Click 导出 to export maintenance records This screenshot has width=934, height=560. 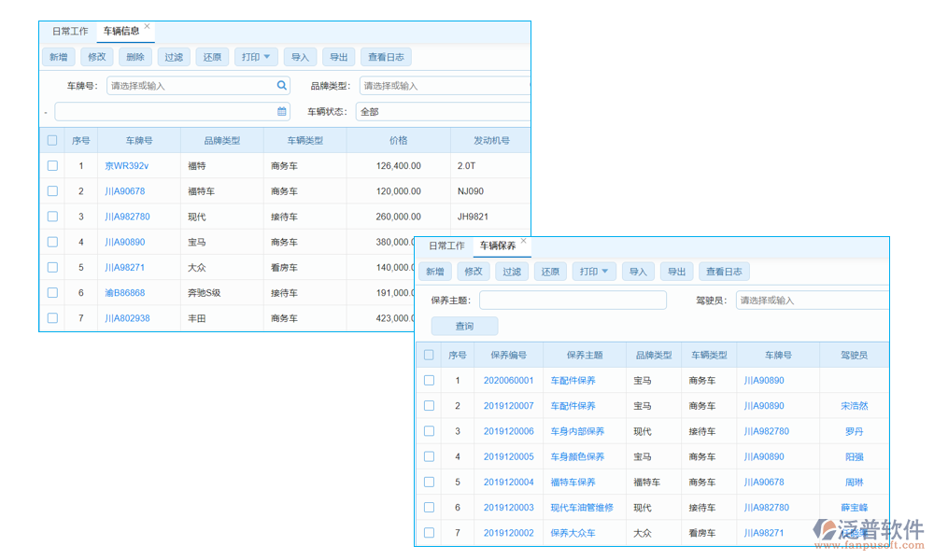(x=675, y=271)
